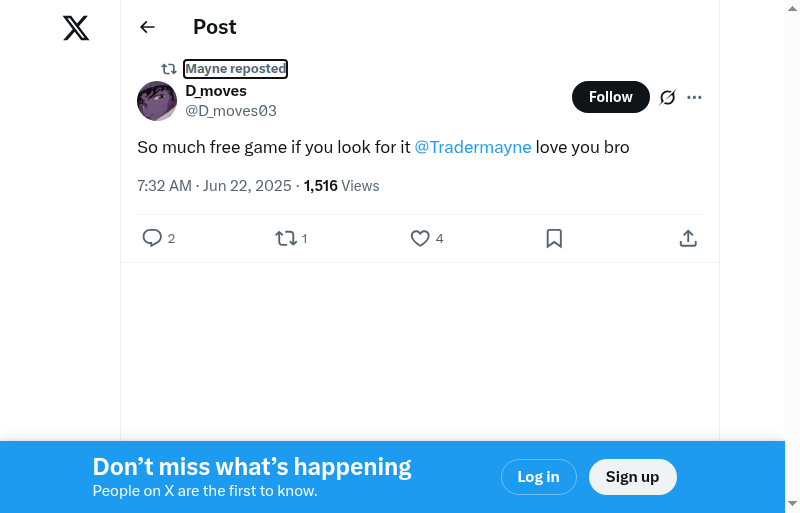The width and height of the screenshot is (800, 513).
Task: Click the share post icon
Action: [x=688, y=238]
